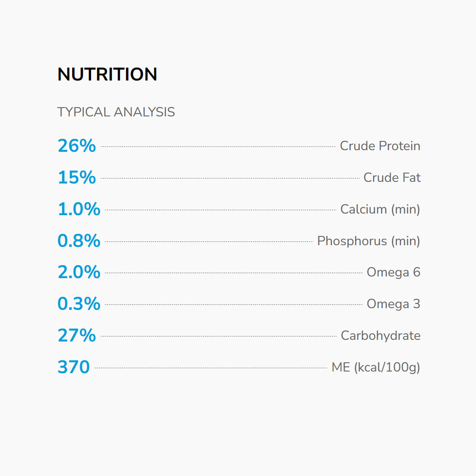
Task: Select the 370 energy value
Action: tap(74, 367)
